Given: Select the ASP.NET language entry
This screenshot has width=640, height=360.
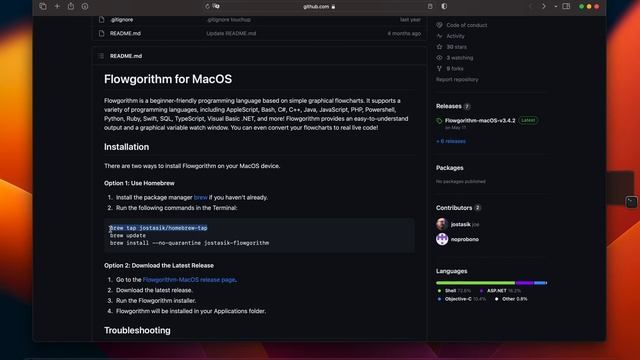Looking at the screenshot, I should 500,291.
